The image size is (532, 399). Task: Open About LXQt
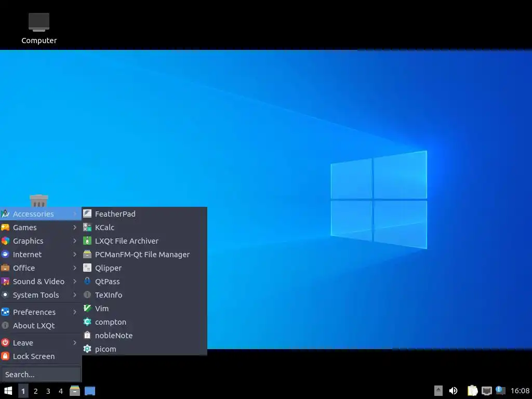point(41,326)
